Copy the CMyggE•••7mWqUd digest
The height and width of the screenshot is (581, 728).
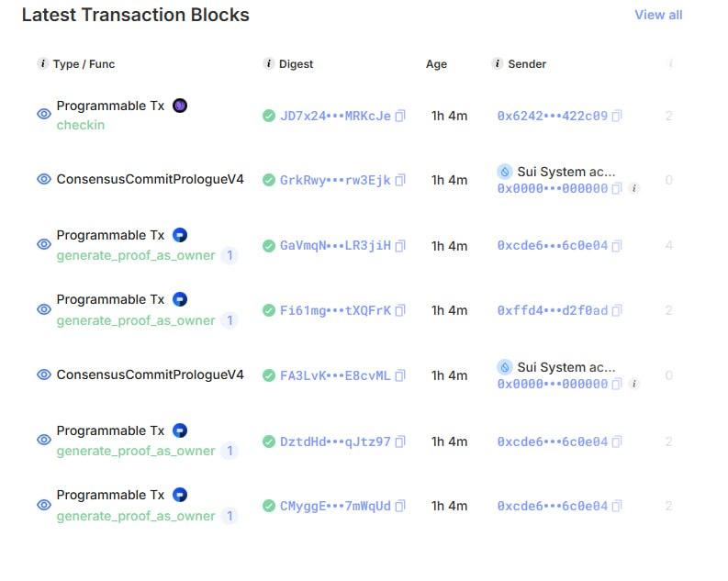[x=400, y=506]
